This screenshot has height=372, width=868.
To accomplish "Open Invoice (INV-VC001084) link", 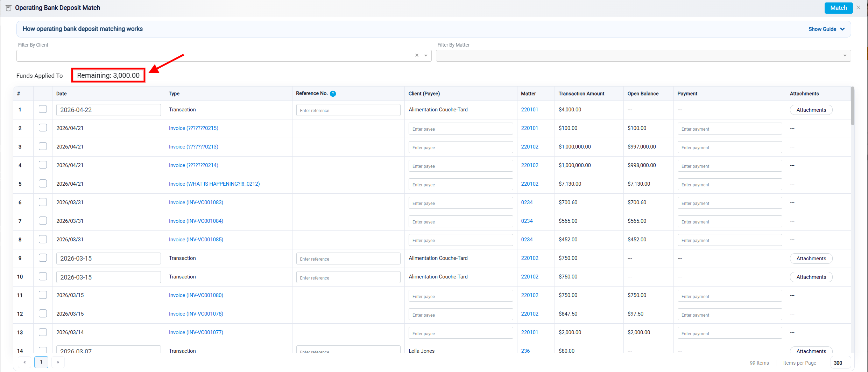I will pyautogui.click(x=196, y=221).
